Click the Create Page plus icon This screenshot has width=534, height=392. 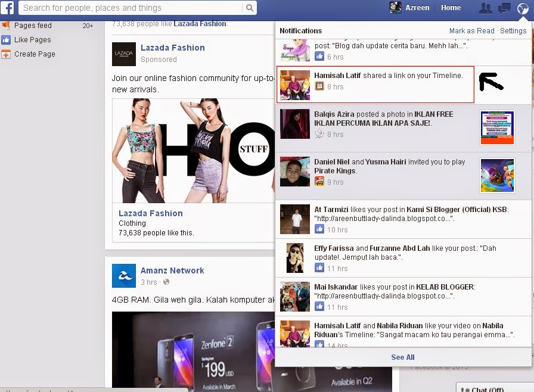click(x=6, y=54)
